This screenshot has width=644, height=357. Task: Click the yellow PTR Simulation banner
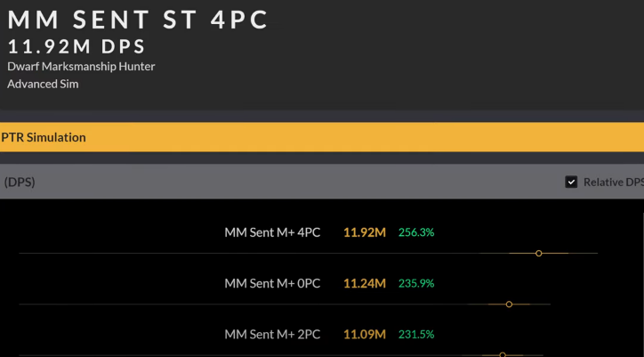322,137
